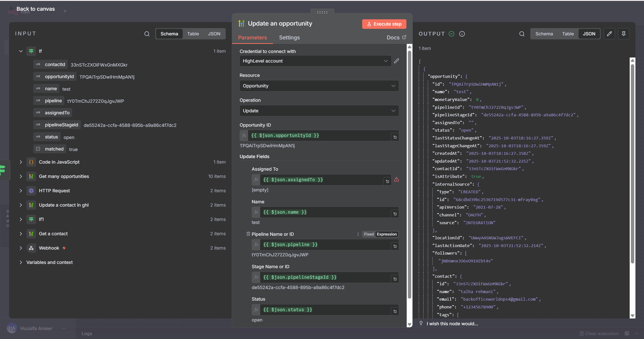Image resolution: width=644 pixels, height=339 pixels.
Task: Expand the Get many opportunities node
Action: point(21,177)
